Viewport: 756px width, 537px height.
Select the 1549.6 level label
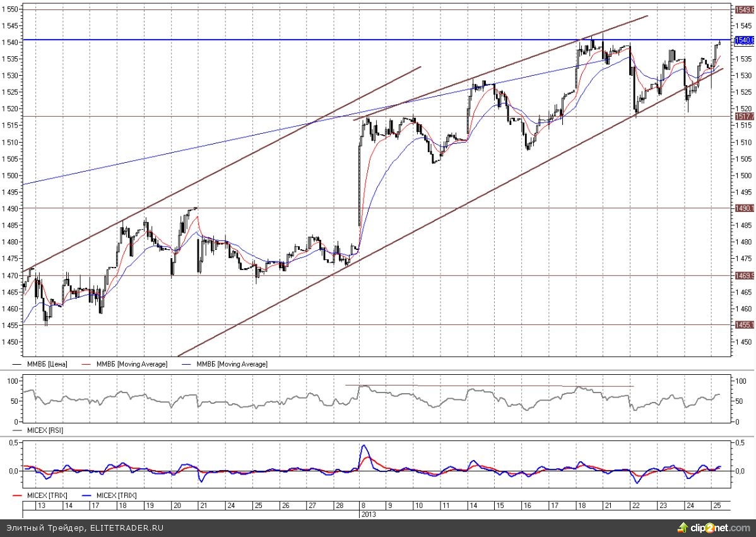coord(742,9)
